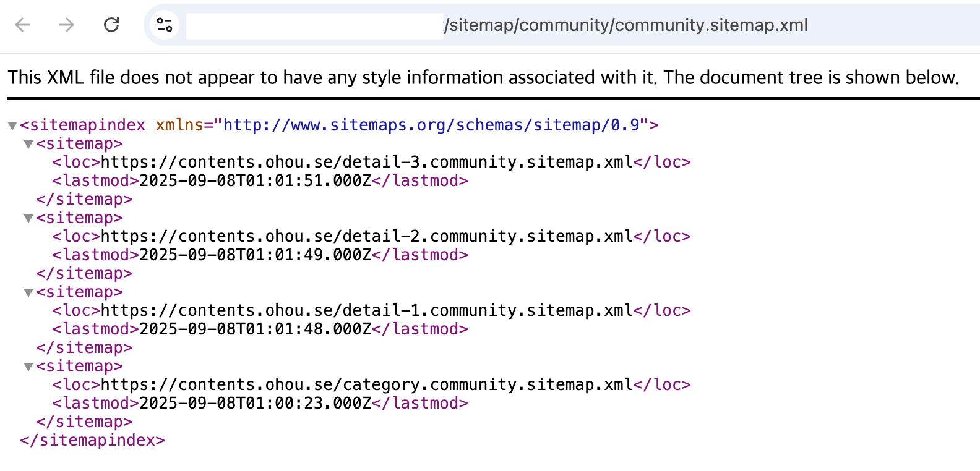Click the lastmod value ending 01:01:48.000Z
This screenshot has width=980, height=471.
click(x=255, y=329)
